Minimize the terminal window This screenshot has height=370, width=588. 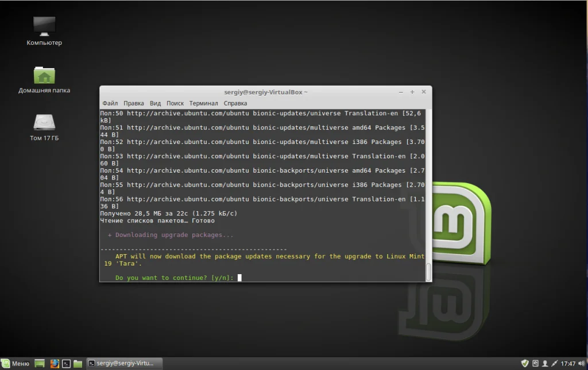pyautogui.click(x=401, y=92)
